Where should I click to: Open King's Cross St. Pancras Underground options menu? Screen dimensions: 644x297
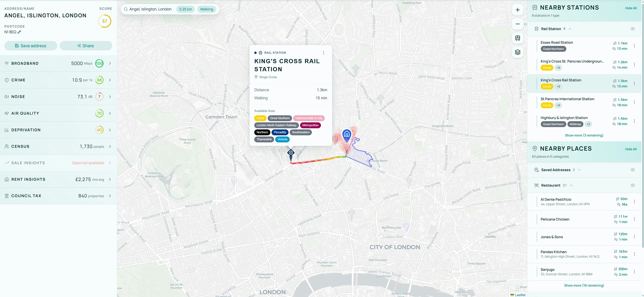[634, 65]
